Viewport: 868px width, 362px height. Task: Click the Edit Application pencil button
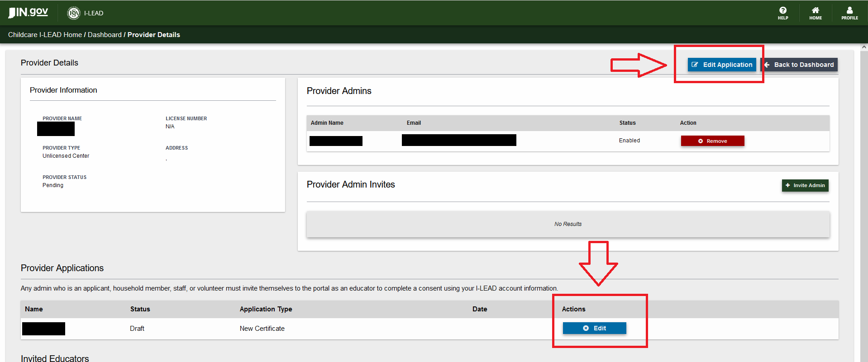point(721,65)
